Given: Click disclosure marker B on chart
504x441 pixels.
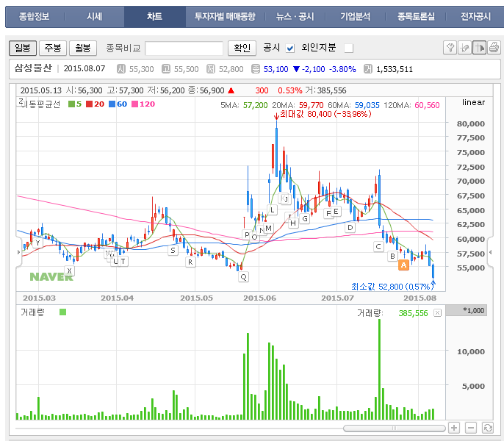Looking at the screenshot, I should pos(392,256).
